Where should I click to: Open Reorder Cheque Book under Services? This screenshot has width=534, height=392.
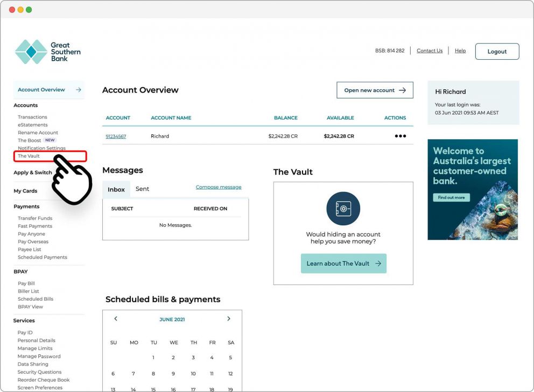[x=43, y=380]
